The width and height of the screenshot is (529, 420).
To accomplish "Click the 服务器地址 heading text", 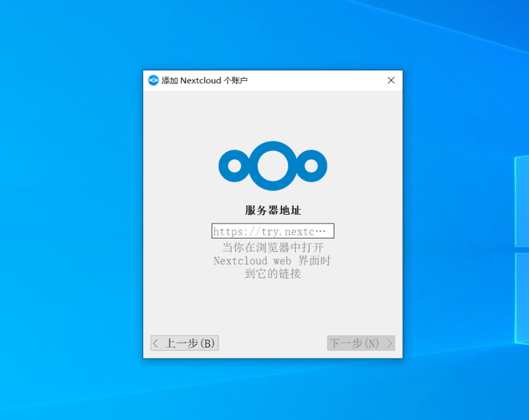I will coord(273,210).
